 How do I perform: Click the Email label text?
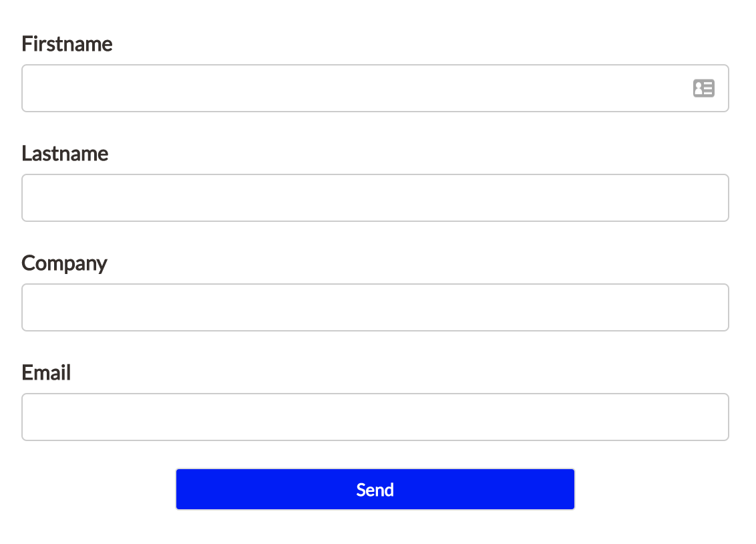pyautogui.click(x=46, y=372)
